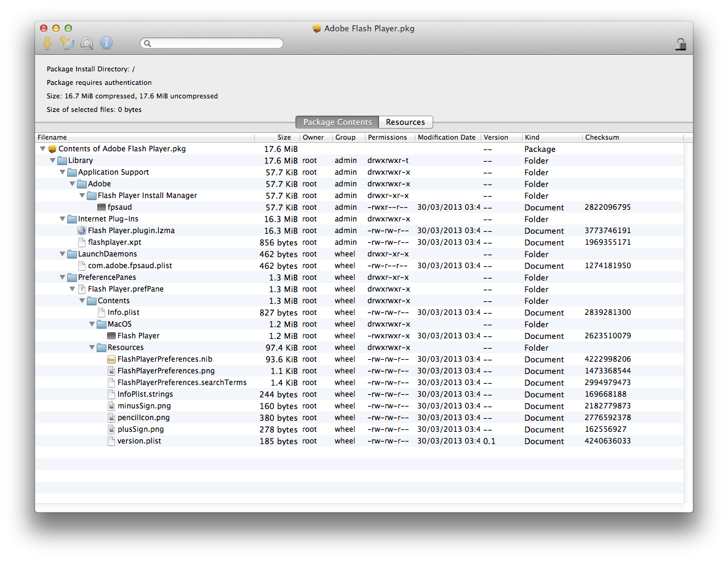This screenshot has width=728, height=561.
Task: Click checksum 4222998206 of FlashPlayerPreferences.nib
Action: point(608,359)
